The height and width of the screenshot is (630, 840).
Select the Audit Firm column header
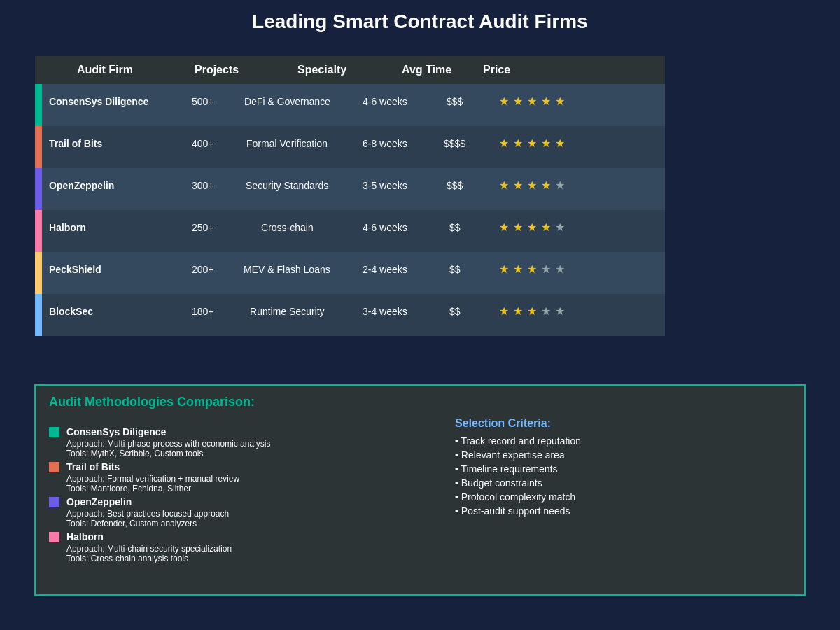click(105, 70)
